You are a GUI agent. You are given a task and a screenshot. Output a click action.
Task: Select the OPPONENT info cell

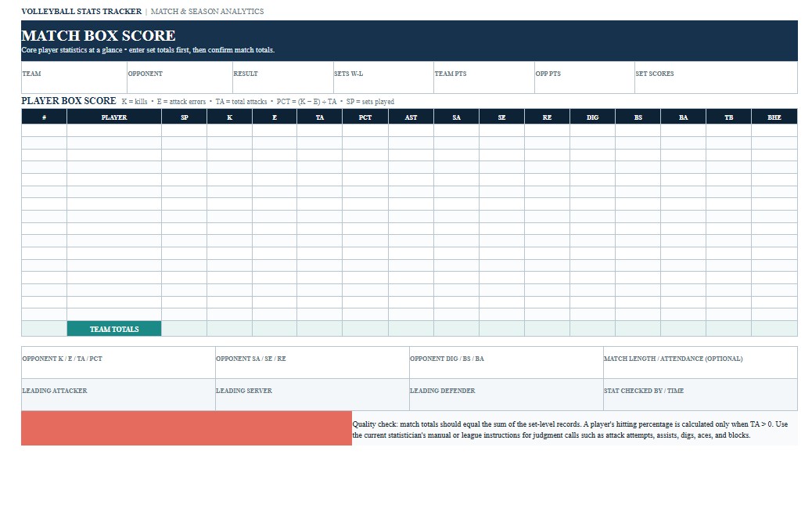click(x=180, y=78)
